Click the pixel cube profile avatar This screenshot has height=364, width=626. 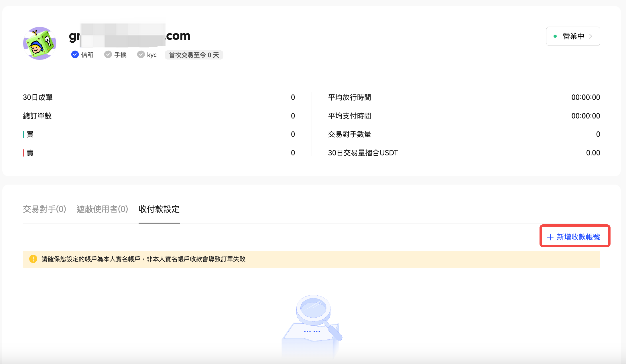(x=40, y=43)
